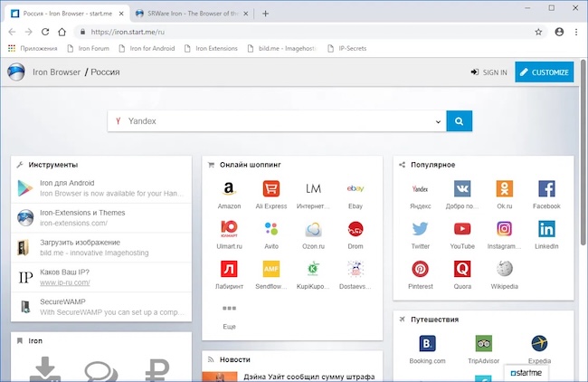The image size is (588, 382).
Task: Expand the Yandex search engine dropdown
Action: [438, 121]
